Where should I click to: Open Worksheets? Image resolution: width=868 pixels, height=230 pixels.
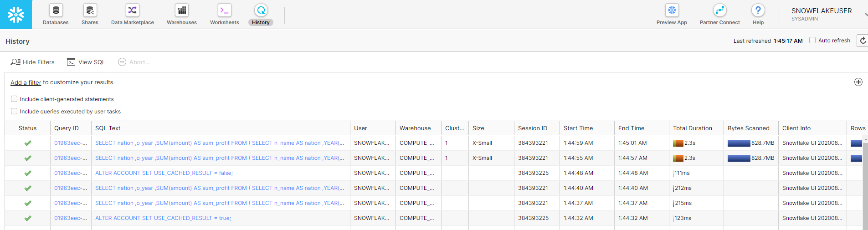coord(224,14)
